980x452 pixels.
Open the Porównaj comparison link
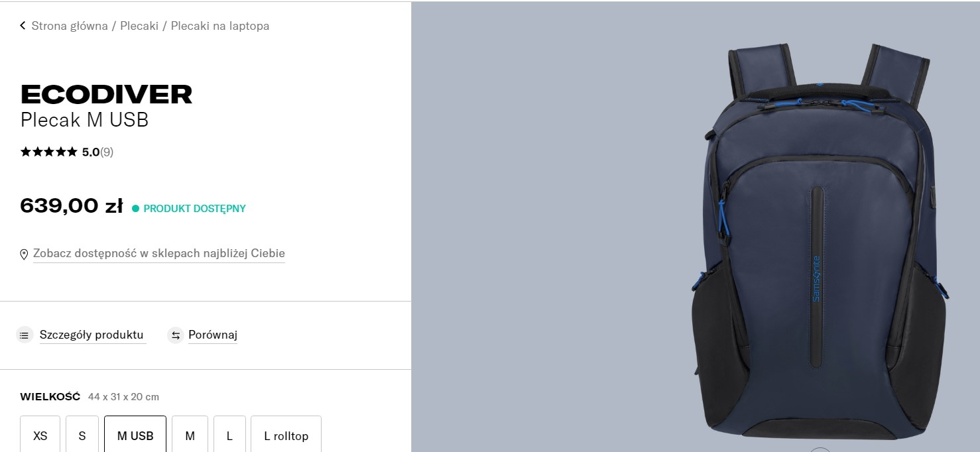pos(213,335)
